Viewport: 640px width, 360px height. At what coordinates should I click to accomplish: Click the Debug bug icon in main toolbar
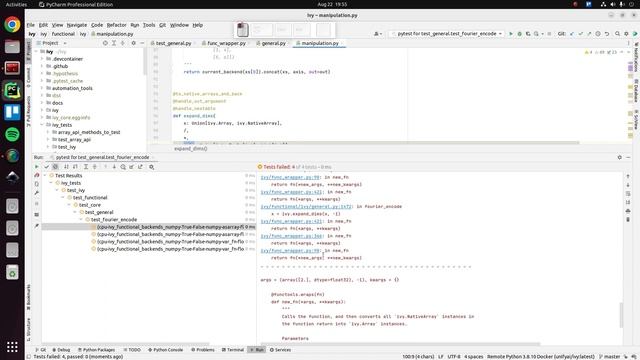pos(520,34)
